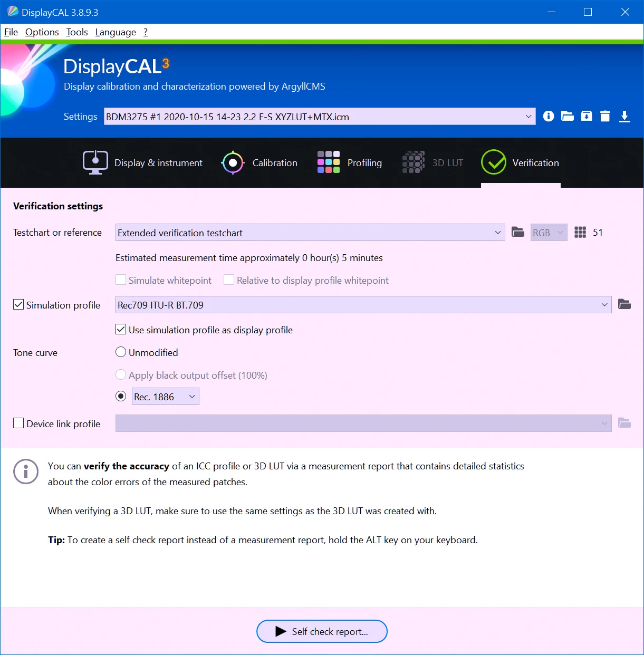Click the DisplayCAL app icon in title bar
Screen dimensions: 644x655
[x=12, y=12]
